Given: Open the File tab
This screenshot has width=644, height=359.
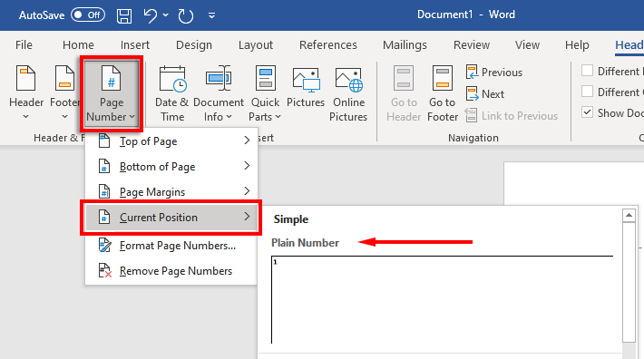Looking at the screenshot, I should click(24, 44).
